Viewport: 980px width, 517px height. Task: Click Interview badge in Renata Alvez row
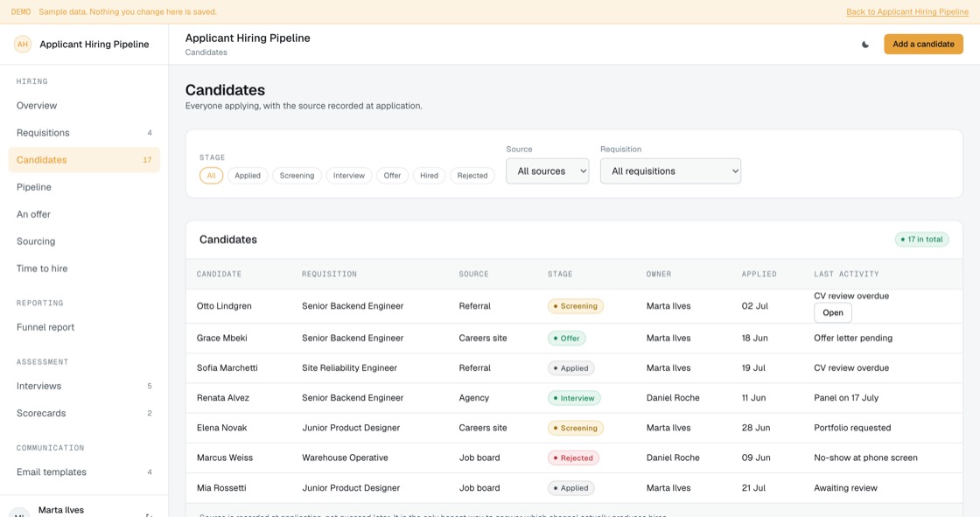tap(574, 398)
